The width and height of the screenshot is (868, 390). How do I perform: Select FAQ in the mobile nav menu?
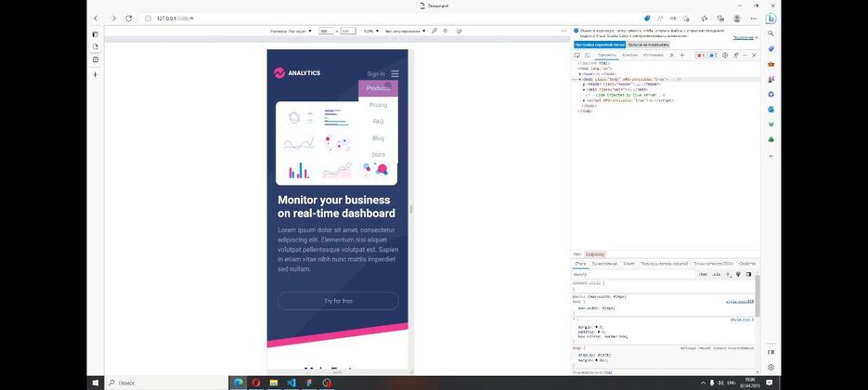click(x=378, y=122)
